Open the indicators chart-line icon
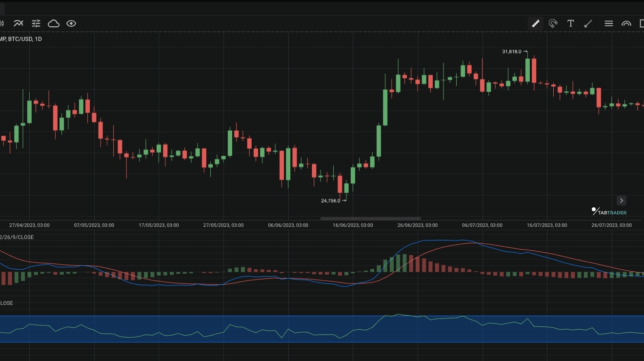Screen dimensions: 644x361 (19, 23)
